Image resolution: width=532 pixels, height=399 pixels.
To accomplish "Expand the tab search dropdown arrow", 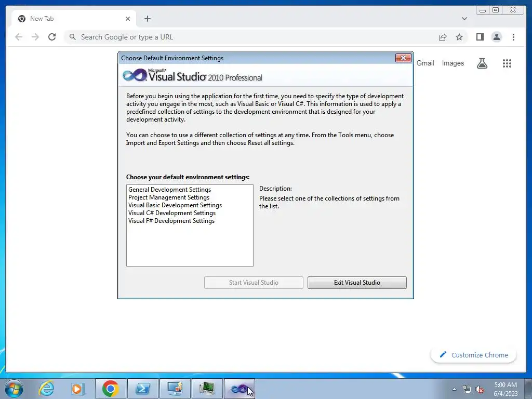I will click(x=464, y=19).
